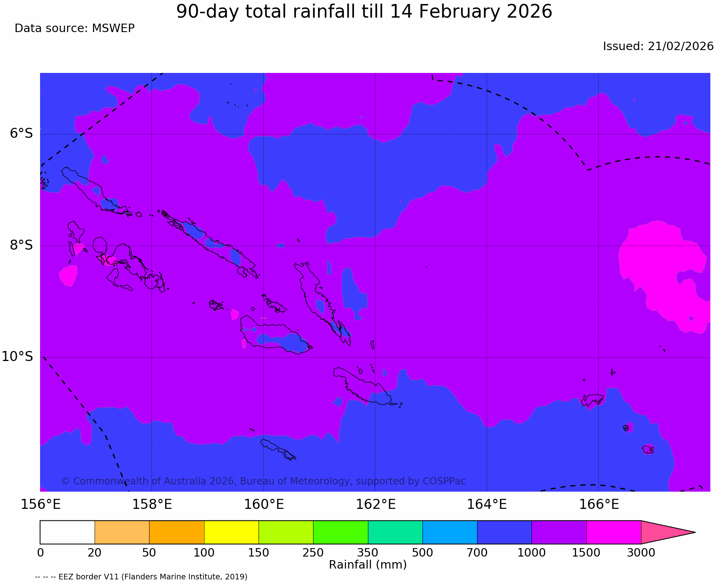Click the pink arrow above 3000 mm
Viewport: 728px width, 585px height.
coord(661,532)
